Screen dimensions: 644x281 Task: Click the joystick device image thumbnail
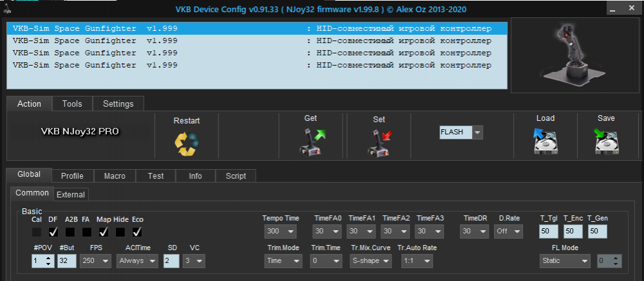pos(575,55)
